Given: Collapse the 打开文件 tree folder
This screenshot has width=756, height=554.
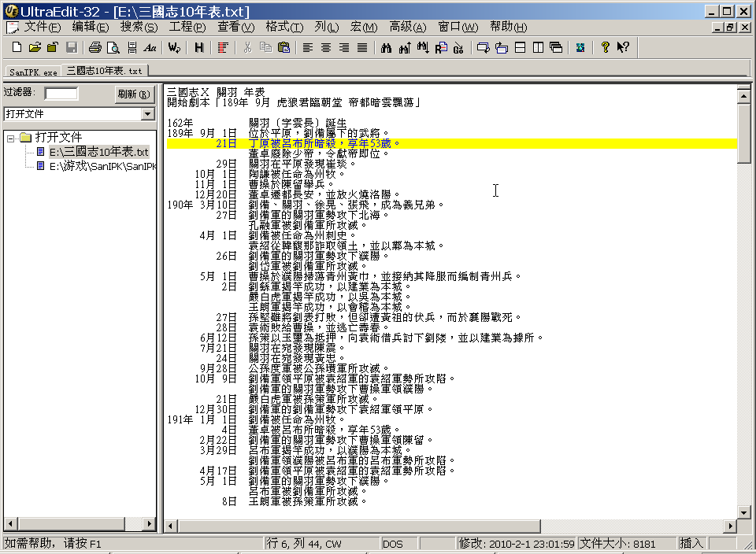Looking at the screenshot, I should pyautogui.click(x=10, y=138).
